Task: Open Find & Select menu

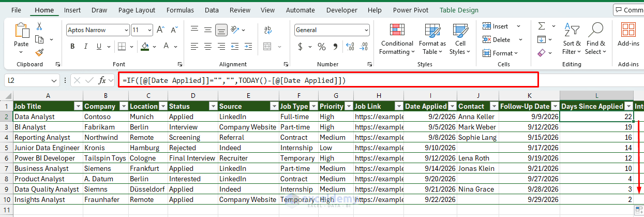Action: 596,39
